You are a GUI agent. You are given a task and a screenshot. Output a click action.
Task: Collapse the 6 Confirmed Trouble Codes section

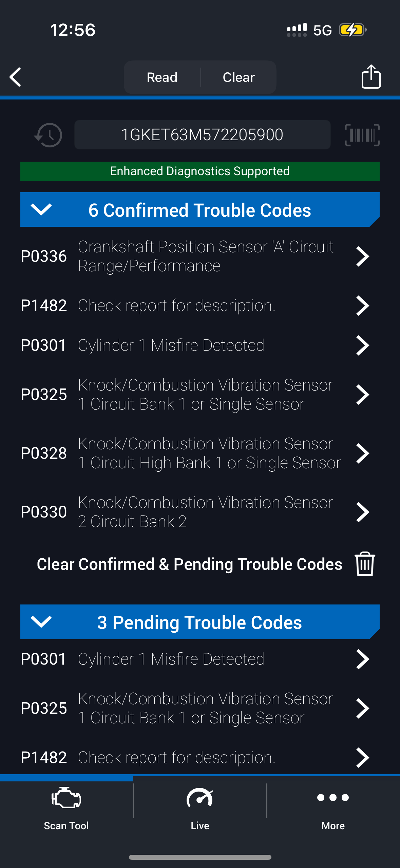coord(41,210)
